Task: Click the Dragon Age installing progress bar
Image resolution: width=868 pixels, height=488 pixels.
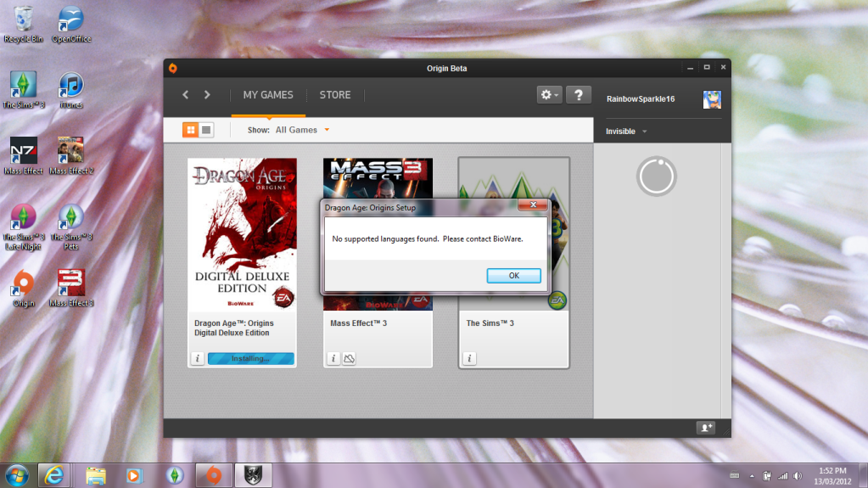Action: (x=250, y=359)
